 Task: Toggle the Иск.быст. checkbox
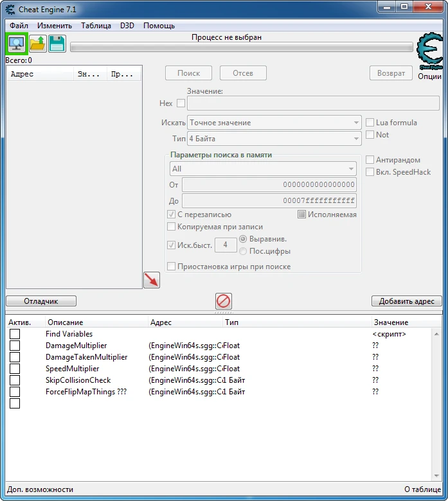[172, 245]
